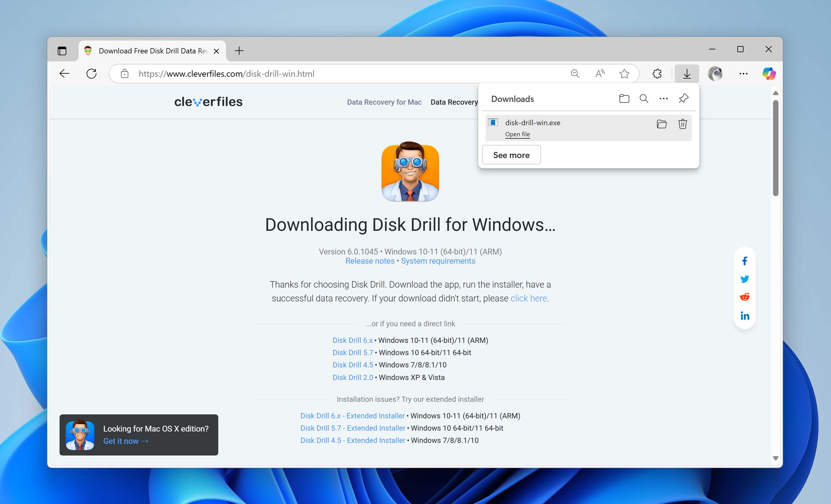Open the System requirements link

[x=438, y=261]
